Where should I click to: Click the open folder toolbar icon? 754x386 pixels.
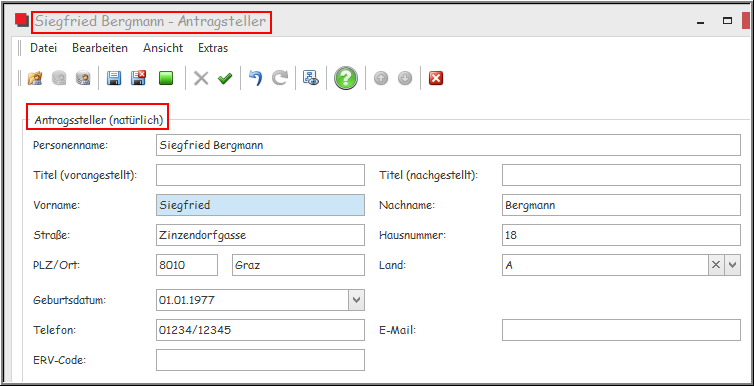[x=35, y=78]
